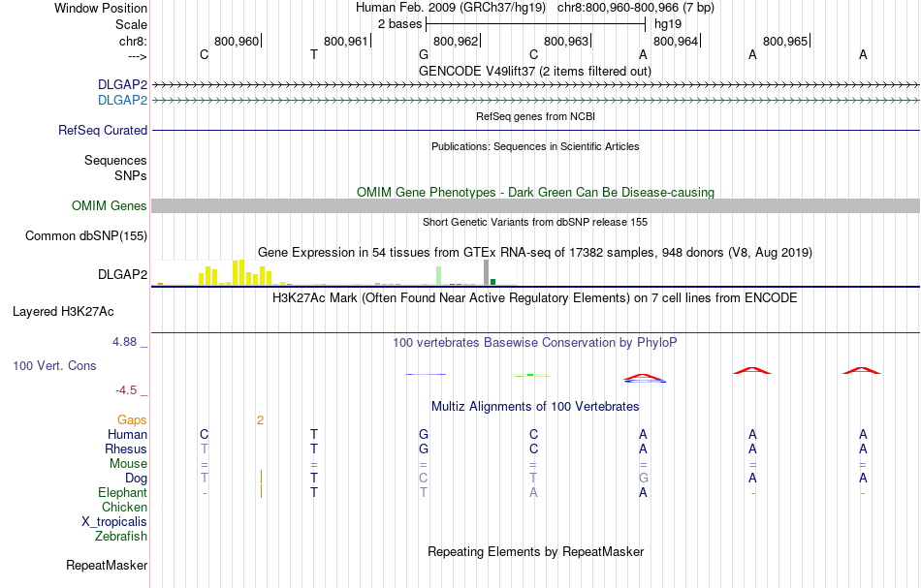The width and height of the screenshot is (921, 588).
Task: Click the reference base G in the ruler
Action: click(x=424, y=54)
